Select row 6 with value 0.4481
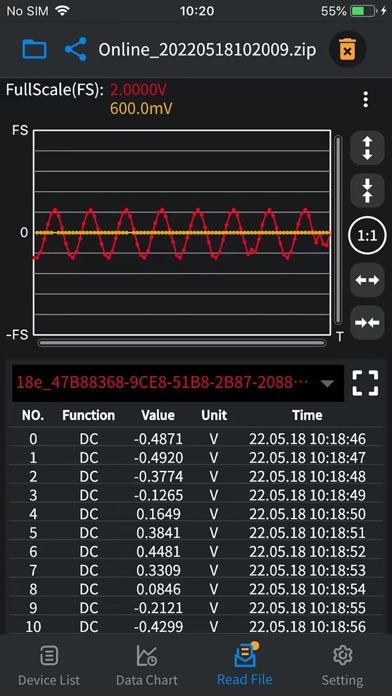 click(196, 551)
